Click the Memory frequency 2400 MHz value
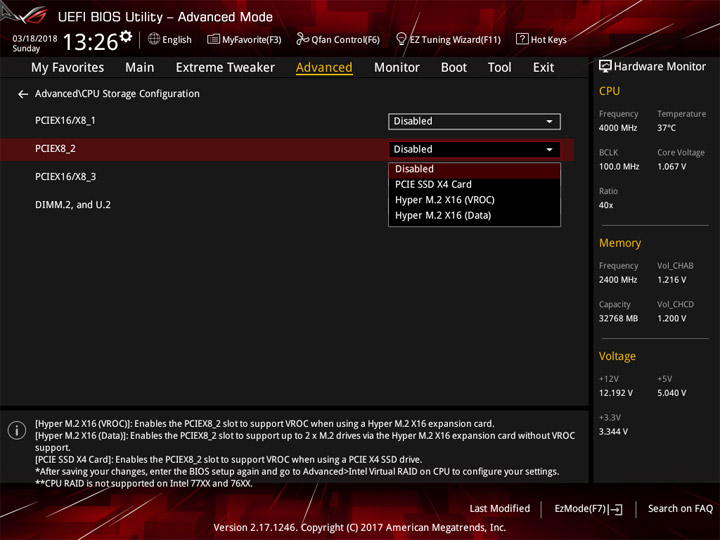The image size is (720, 540). pos(618,280)
